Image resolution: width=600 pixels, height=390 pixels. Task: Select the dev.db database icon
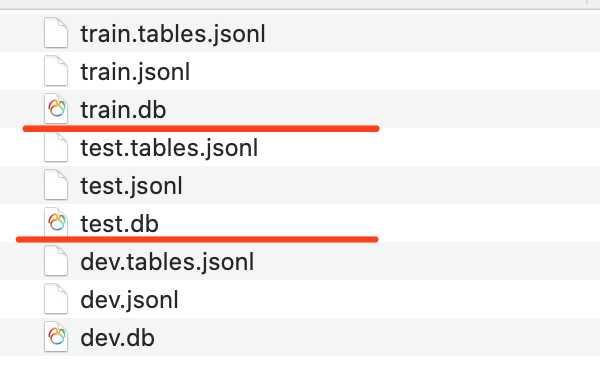[56, 337]
